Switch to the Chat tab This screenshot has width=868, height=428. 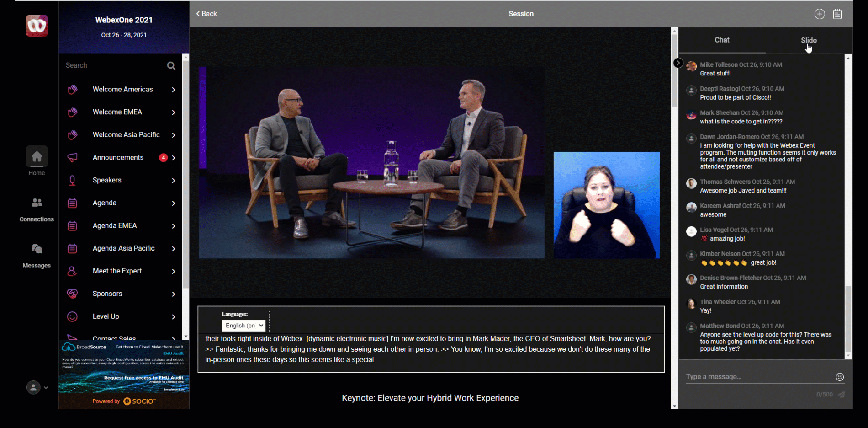(x=722, y=40)
